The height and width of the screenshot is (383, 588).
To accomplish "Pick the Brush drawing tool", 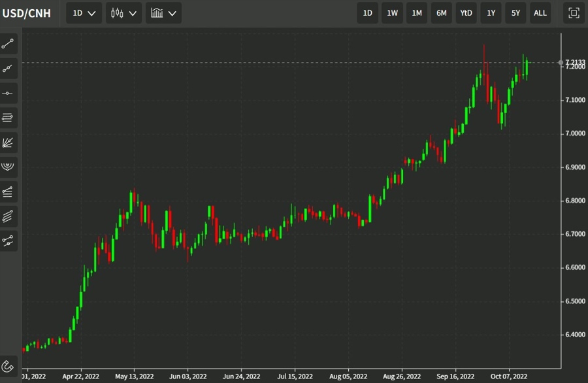I will [8, 241].
